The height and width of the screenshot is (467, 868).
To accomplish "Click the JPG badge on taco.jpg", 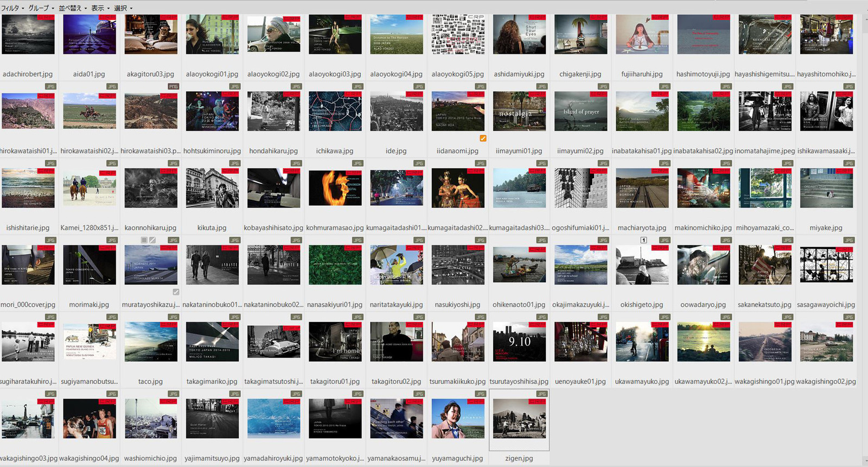I will (173, 317).
